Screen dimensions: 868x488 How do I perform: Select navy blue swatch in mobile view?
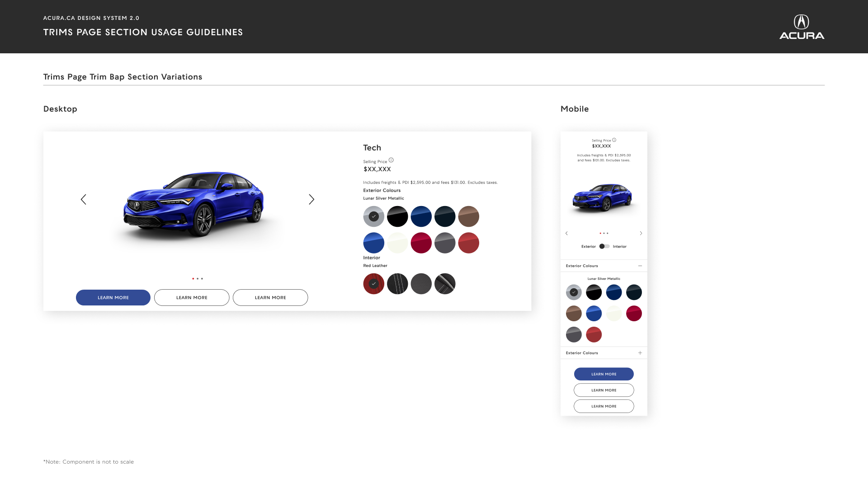click(614, 292)
